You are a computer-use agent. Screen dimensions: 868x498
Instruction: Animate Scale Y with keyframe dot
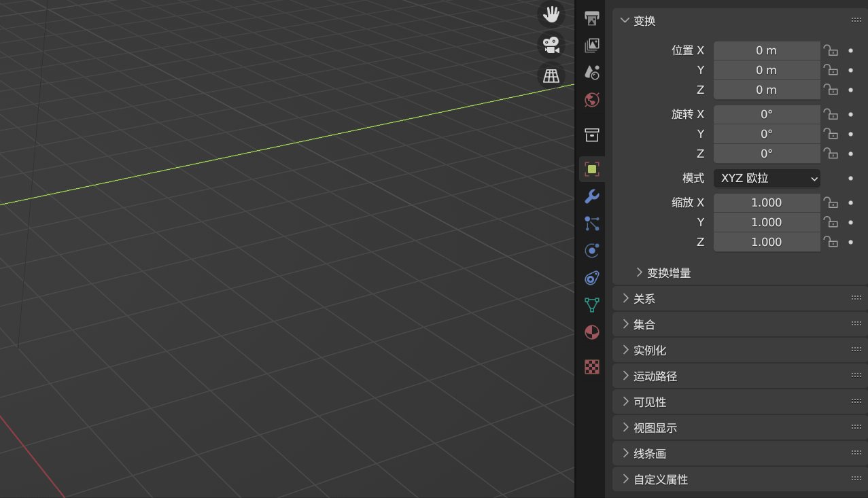coord(850,222)
